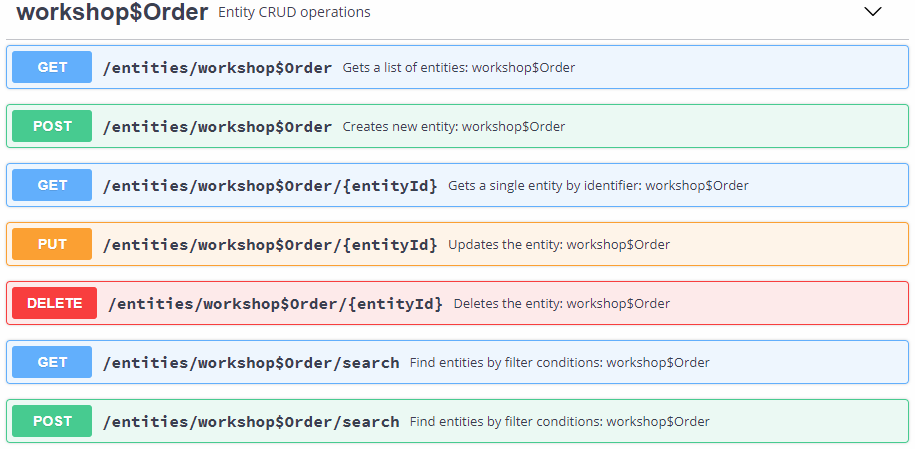This screenshot has height=449, width=915.
Task: Click the red DELETE method badge
Action: [54, 303]
